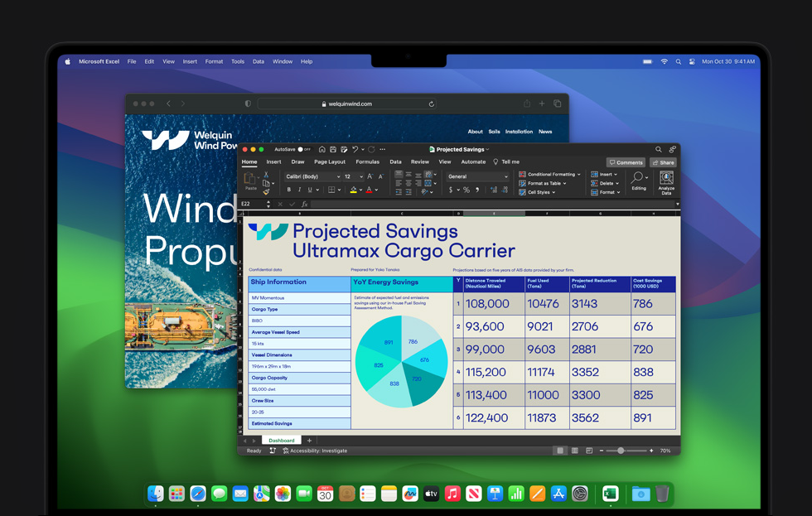Expand the Cell Styles menu

click(537, 192)
